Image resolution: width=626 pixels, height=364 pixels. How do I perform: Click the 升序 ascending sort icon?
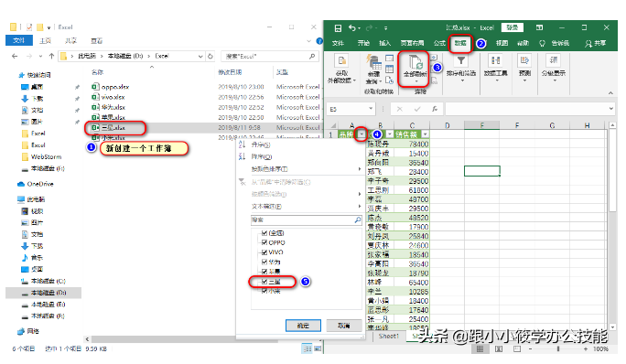click(242, 145)
